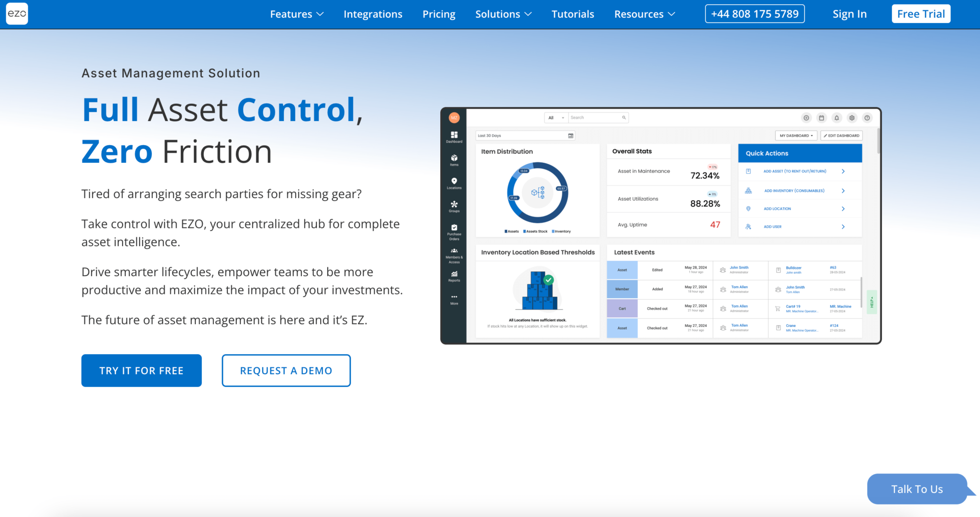
Task: Click the More ellipsis icon in sidebar
Action: 454,297
